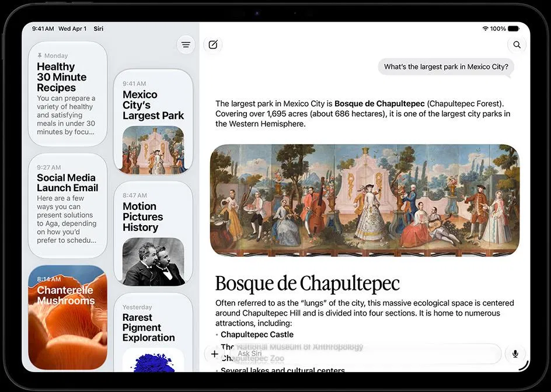Open Motion Pictures History conversation
551x392 pixels.
click(x=153, y=233)
